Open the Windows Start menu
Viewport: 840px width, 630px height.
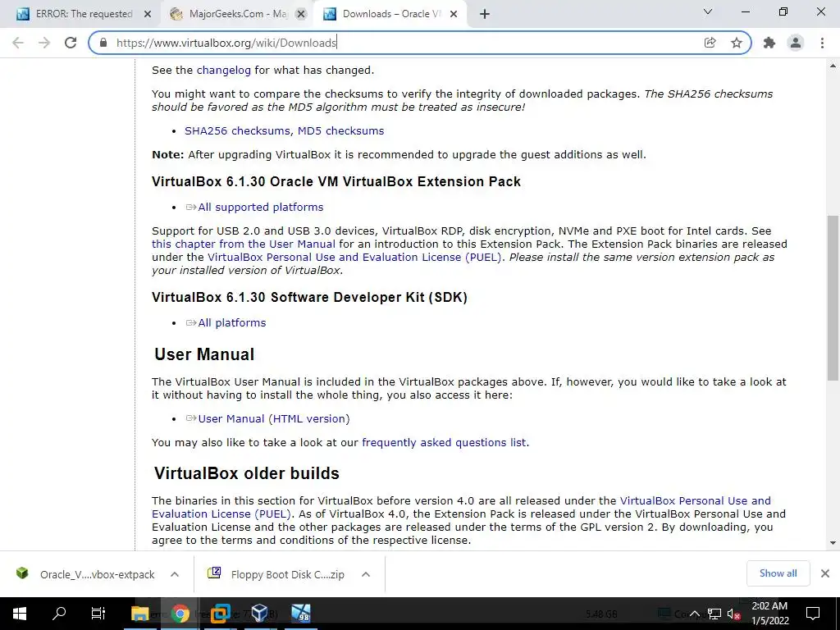(20, 614)
